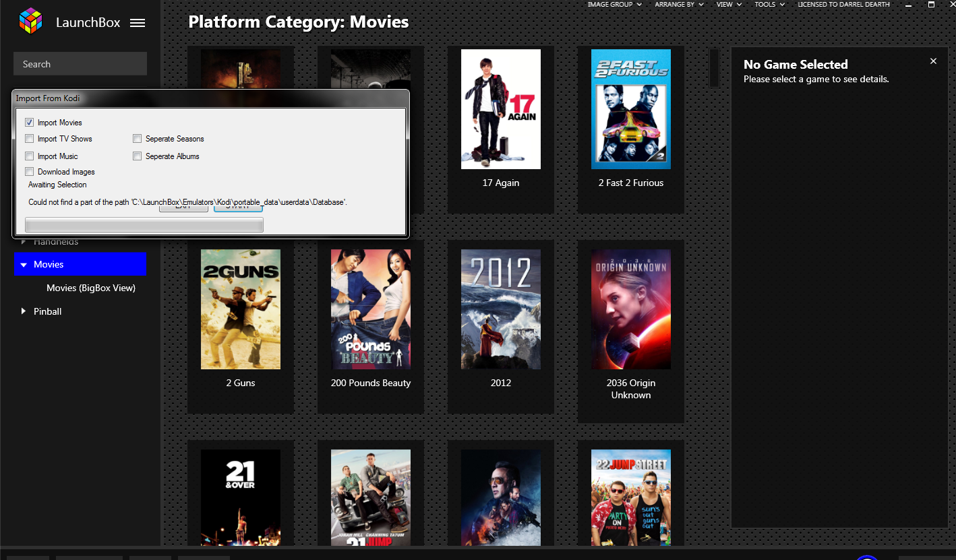Select the 2012 movie cover

click(500, 309)
